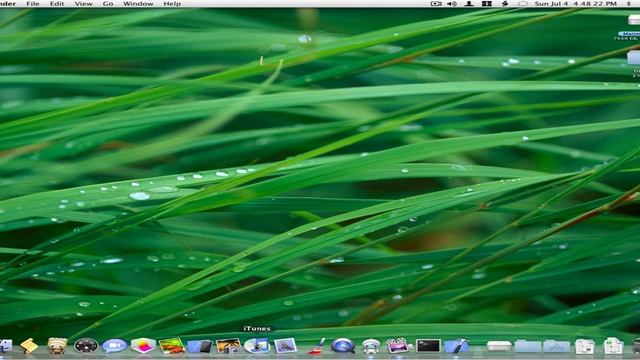This screenshot has width=640, height=360.
Task: Click the user silhouette menu bar icon
Action: coord(469,4)
